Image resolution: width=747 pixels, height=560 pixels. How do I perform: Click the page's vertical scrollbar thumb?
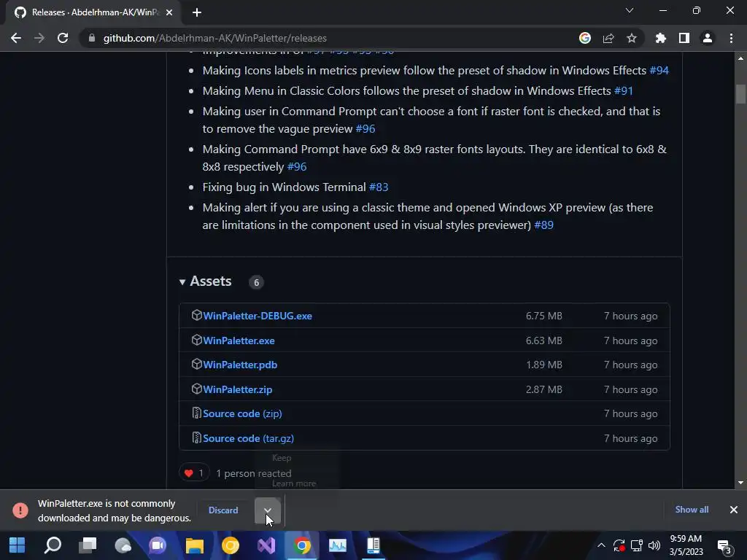click(740, 94)
